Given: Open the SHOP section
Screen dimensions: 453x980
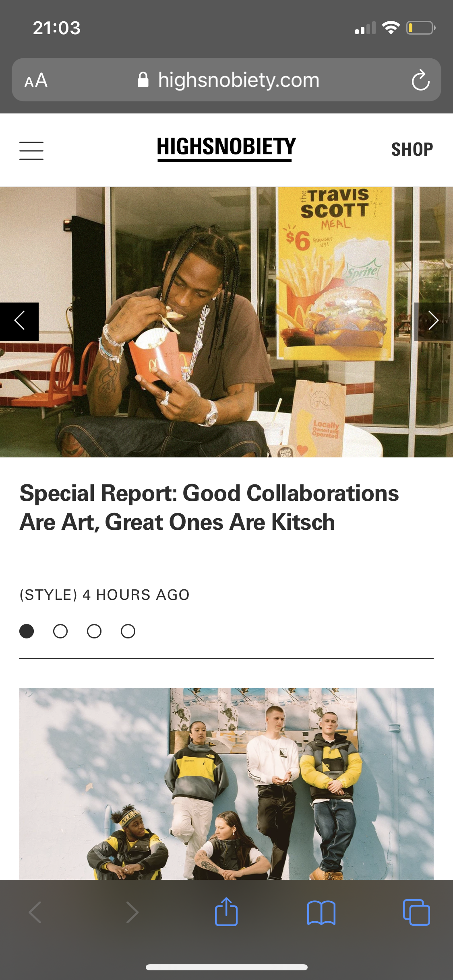Looking at the screenshot, I should point(412,149).
